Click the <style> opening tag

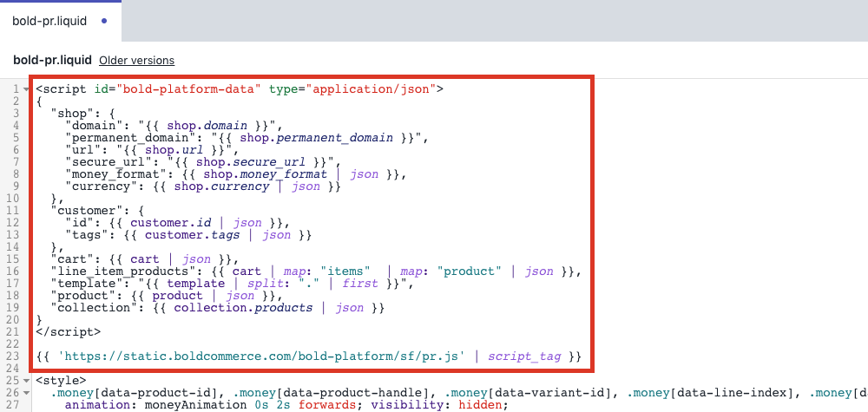click(x=62, y=381)
